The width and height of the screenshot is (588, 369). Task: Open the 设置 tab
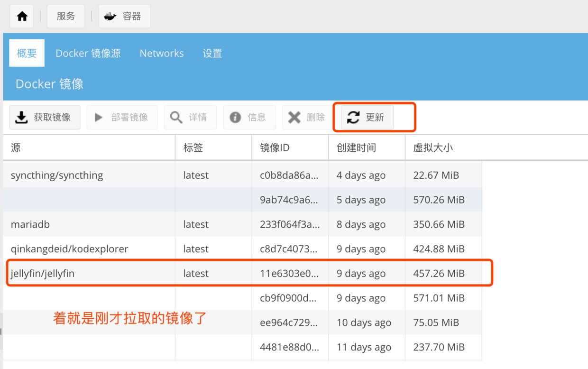point(212,53)
